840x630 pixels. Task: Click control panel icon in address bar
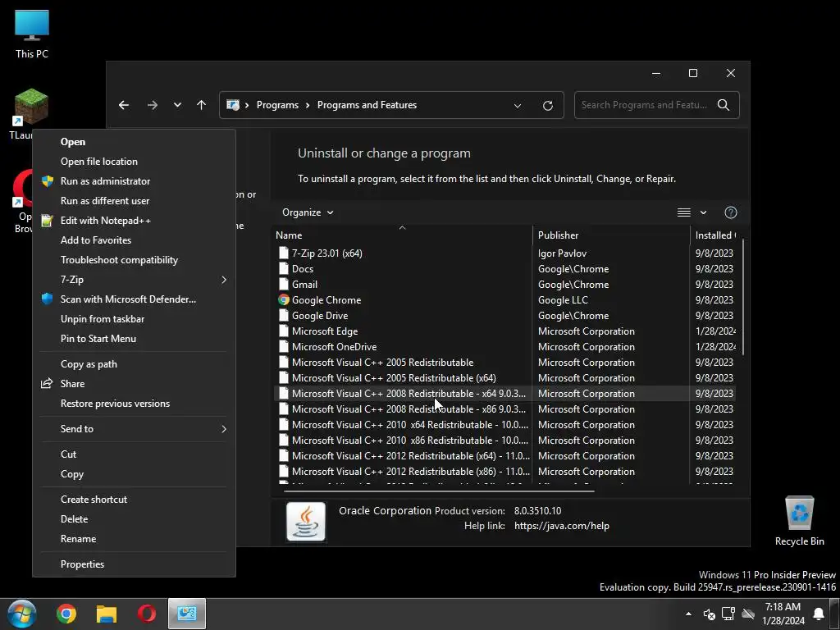click(x=233, y=105)
